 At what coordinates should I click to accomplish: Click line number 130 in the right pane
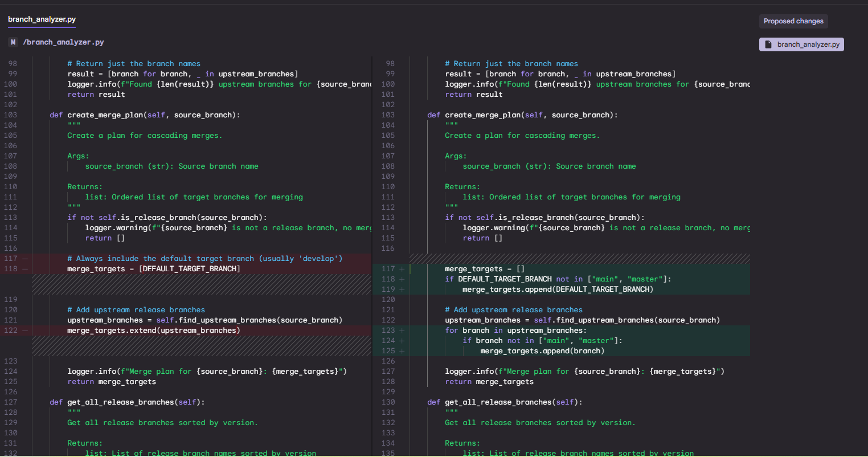point(388,402)
